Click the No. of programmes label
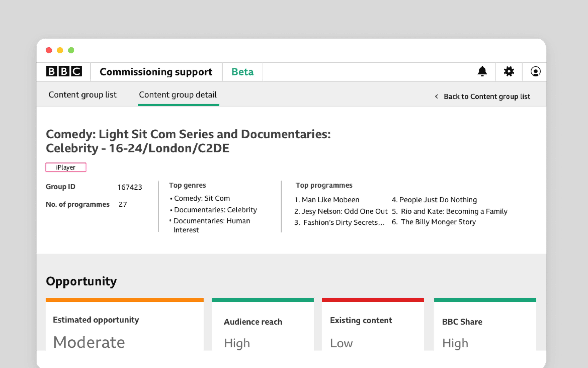Screen dimensions: 588x368 point(78,204)
